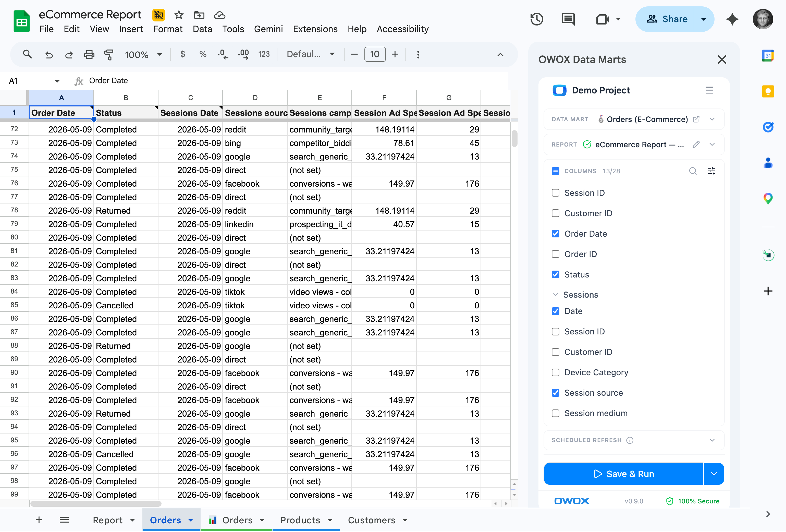The width and height of the screenshot is (786, 532).
Task: Open comments icon in header
Action: [x=568, y=19]
